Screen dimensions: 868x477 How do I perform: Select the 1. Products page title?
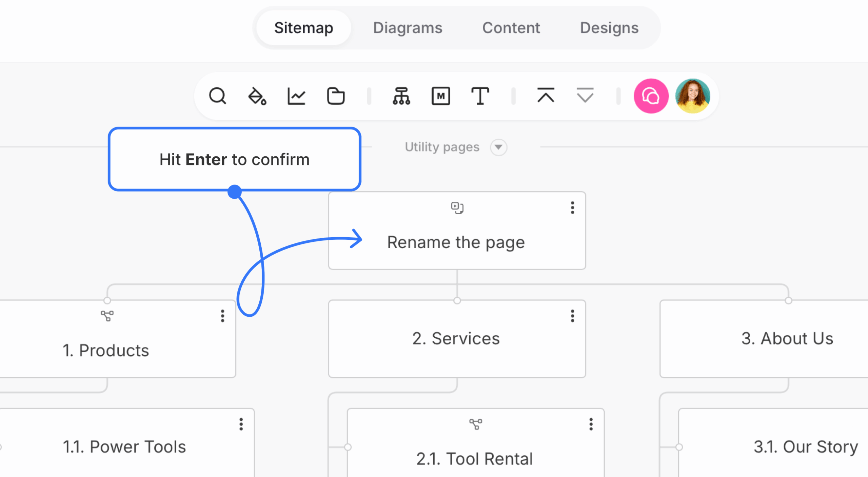tap(106, 350)
